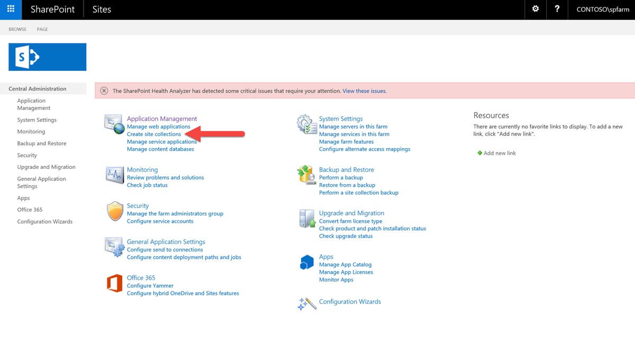Click the Security shield icon
635x364 pixels.
coord(115,211)
